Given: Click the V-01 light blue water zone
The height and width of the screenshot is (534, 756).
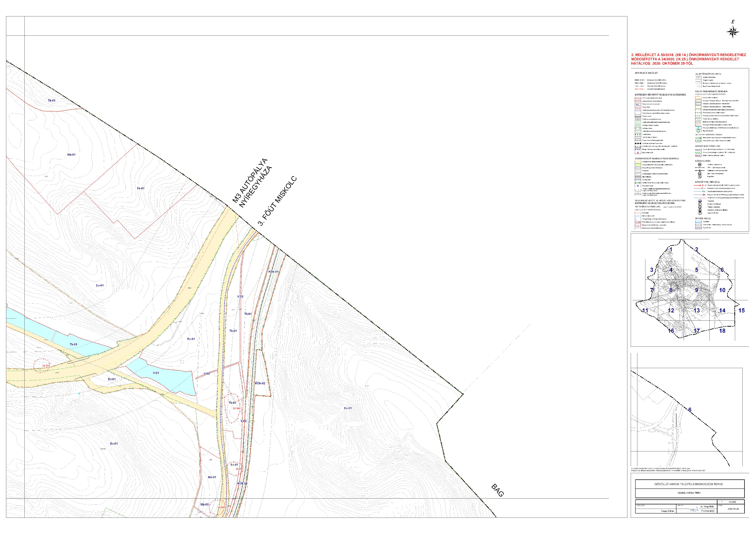Looking at the screenshot, I should pyautogui.click(x=156, y=373).
